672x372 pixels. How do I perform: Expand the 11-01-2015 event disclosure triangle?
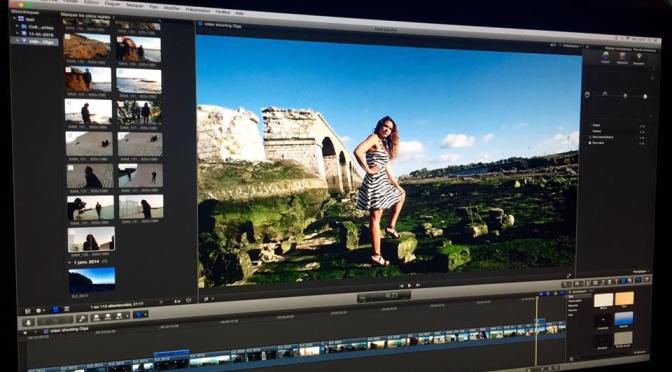coord(18,34)
